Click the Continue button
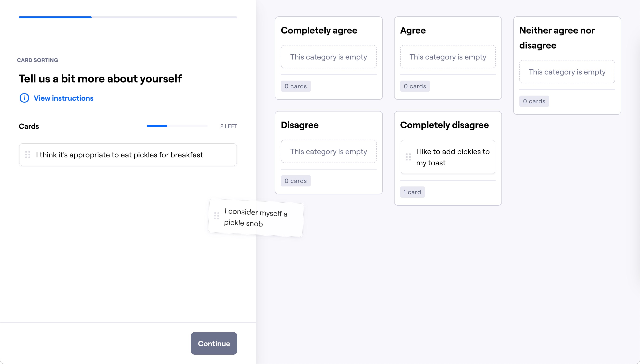The width and height of the screenshot is (640, 364). 214,343
